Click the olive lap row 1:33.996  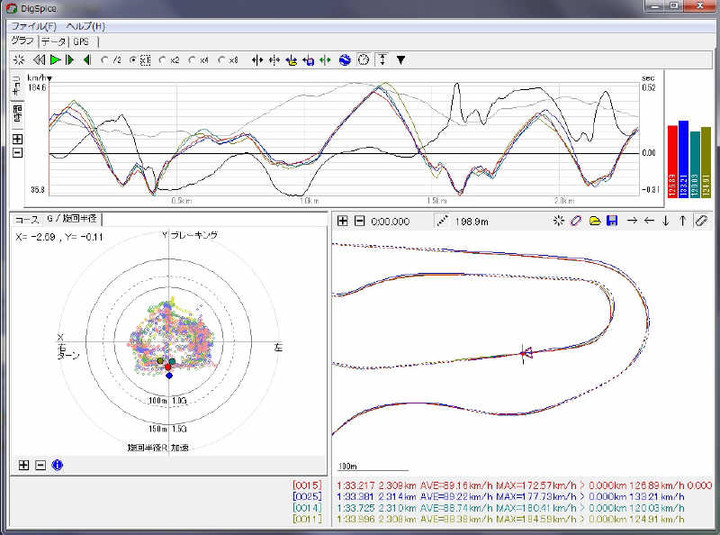click(x=511, y=519)
